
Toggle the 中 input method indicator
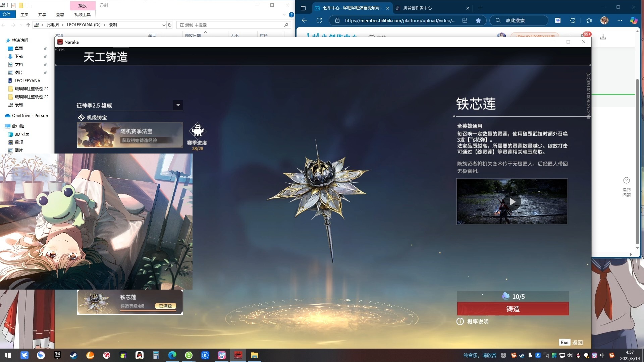coord(602,355)
